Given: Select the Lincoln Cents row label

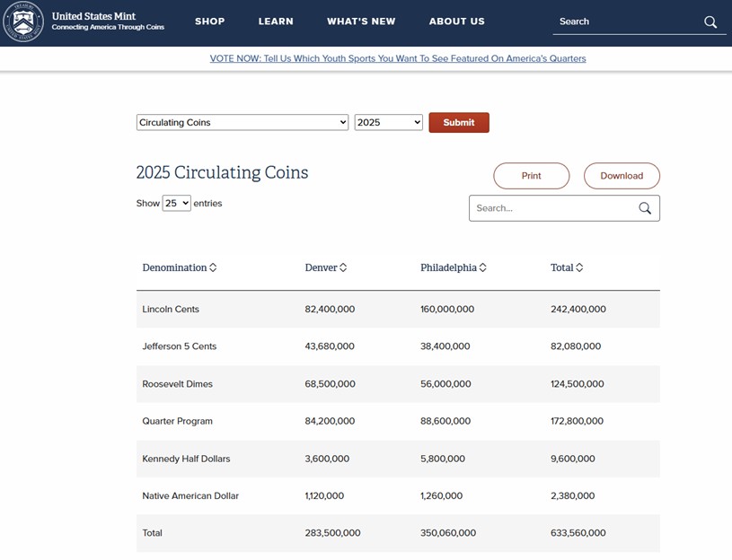Looking at the screenshot, I should pos(171,309).
